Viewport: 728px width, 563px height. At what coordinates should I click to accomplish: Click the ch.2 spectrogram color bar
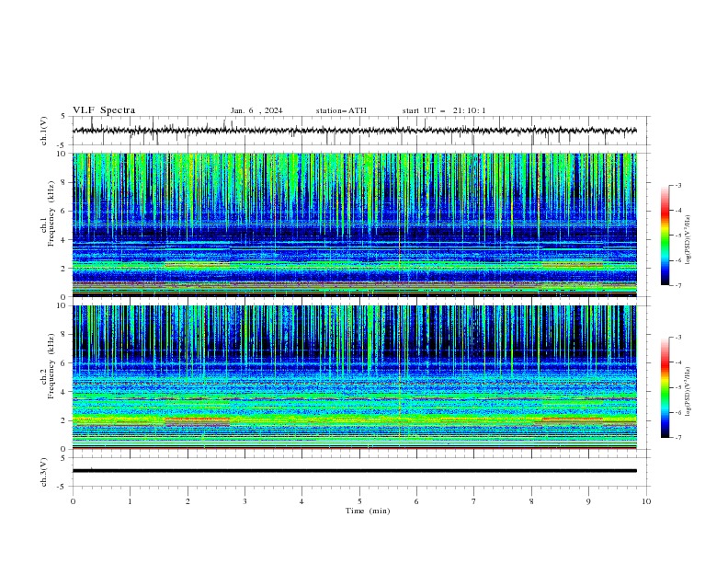665,387
